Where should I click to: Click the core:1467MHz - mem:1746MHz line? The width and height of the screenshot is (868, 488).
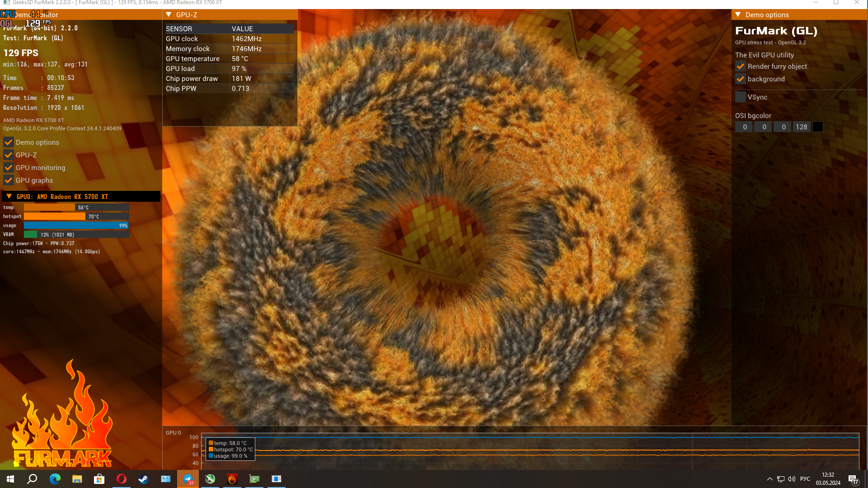(x=52, y=251)
